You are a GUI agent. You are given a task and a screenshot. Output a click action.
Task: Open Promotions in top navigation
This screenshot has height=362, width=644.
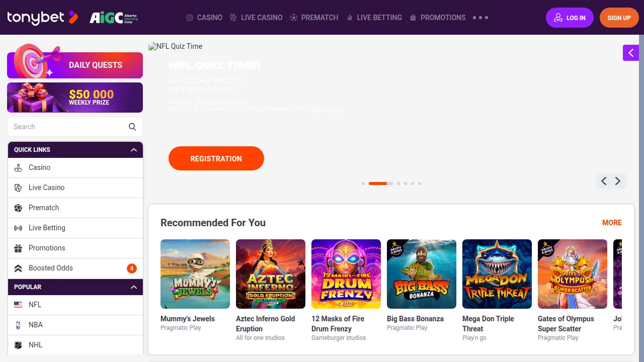coord(438,18)
